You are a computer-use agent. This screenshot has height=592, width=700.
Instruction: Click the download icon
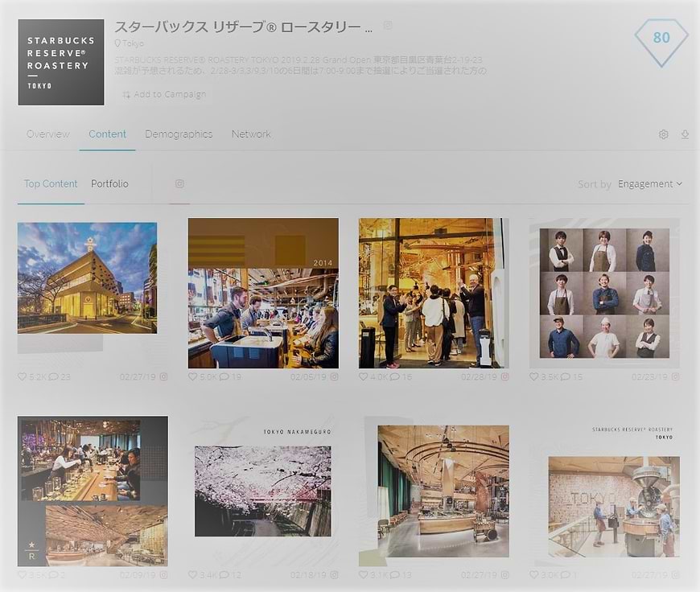(685, 134)
